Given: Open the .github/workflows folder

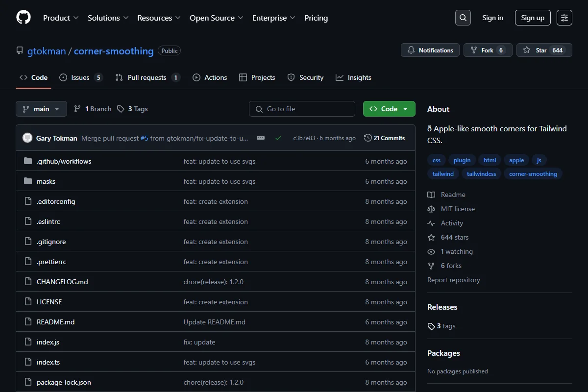Looking at the screenshot, I should (64, 161).
